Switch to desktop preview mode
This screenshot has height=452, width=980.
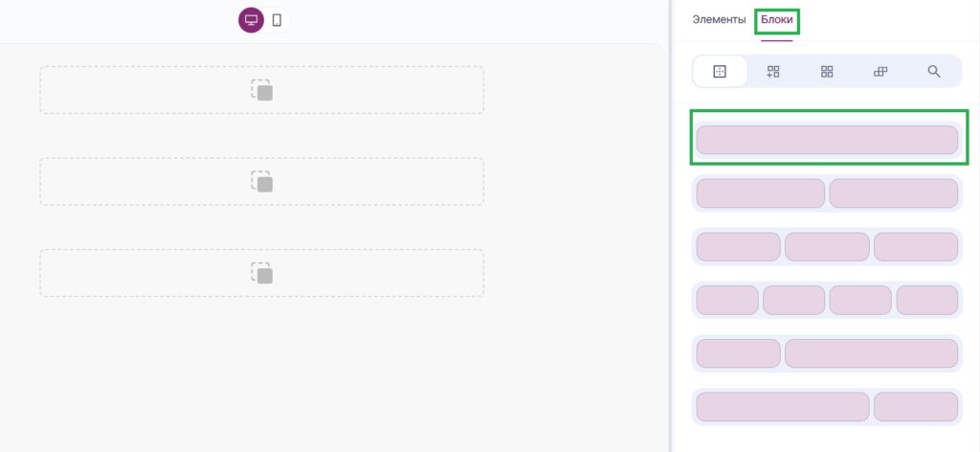(x=251, y=20)
